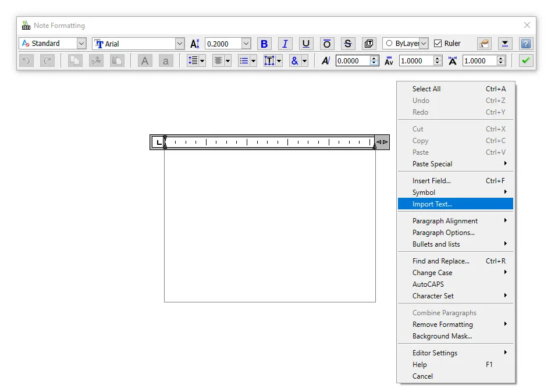Click the Insert Symbol ampersand icon
Screen dimensions: 551x392
click(295, 60)
